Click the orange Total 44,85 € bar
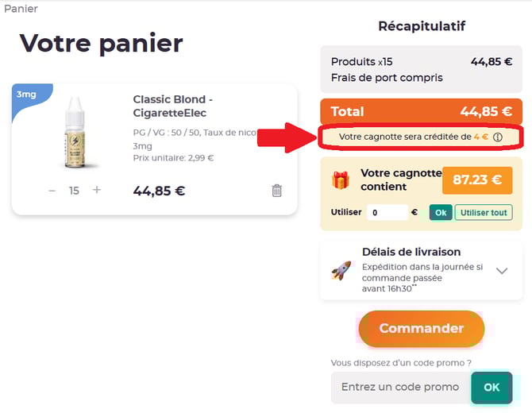Viewport: 532px width, 417px height. pyautogui.click(x=421, y=111)
